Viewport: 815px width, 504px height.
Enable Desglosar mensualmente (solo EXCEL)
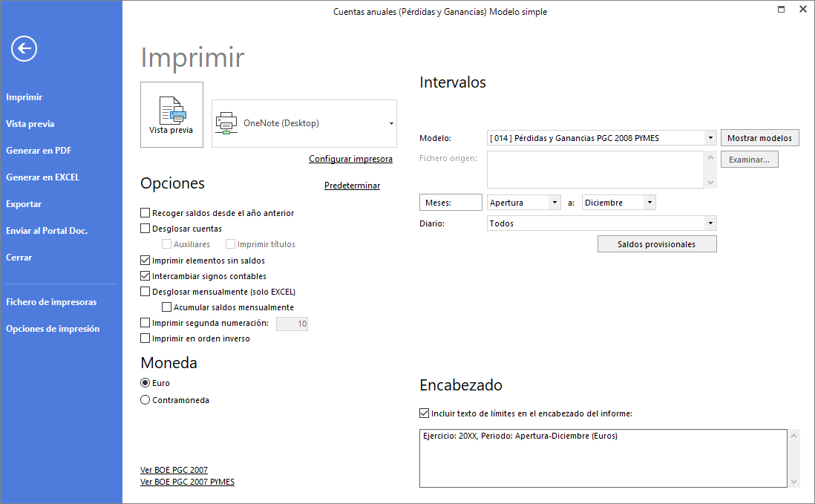[x=145, y=292]
